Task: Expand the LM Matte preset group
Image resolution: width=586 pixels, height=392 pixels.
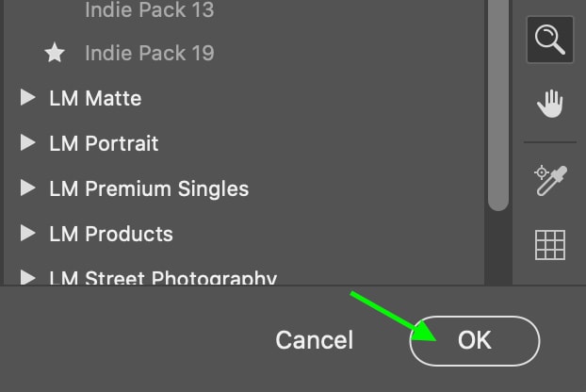Action: click(28, 98)
